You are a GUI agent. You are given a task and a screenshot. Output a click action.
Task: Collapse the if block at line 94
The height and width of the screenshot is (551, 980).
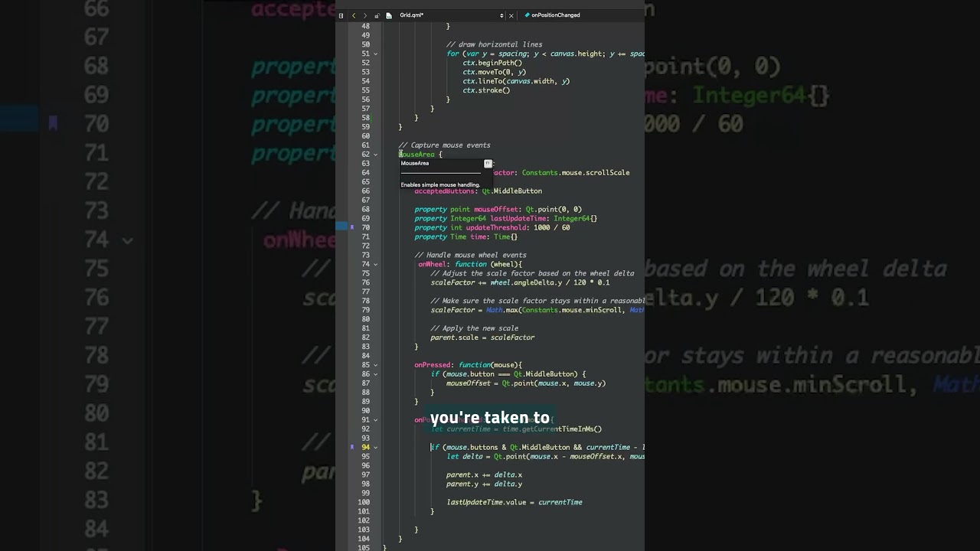pos(375,447)
